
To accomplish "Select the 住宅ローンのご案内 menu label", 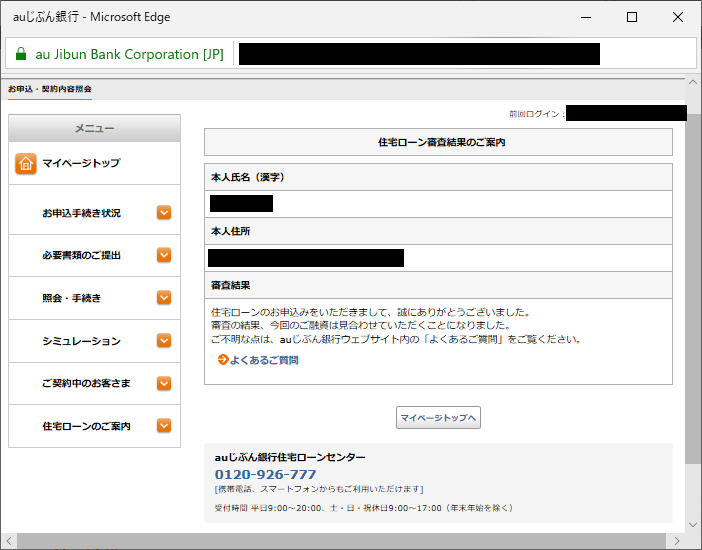I will [x=86, y=426].
